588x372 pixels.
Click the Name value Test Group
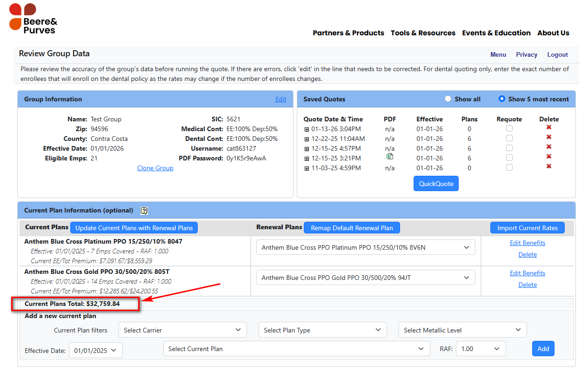(x=106, y=119)
